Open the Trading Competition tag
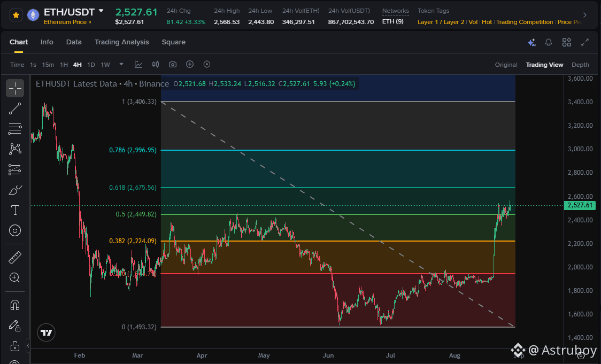 point(525,22)
